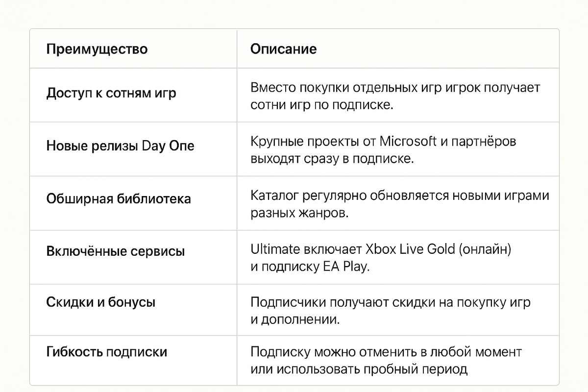The height and width of the screenshot is (392, 588).
Task: Click the text сотни игр по подписке
Action: click(x=322, y=105)
